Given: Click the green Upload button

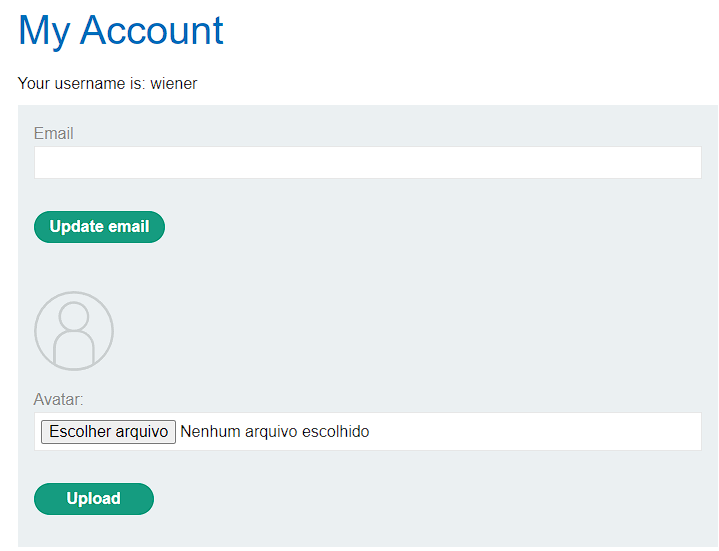Looking at the screenshot, I should pos(94,499).
